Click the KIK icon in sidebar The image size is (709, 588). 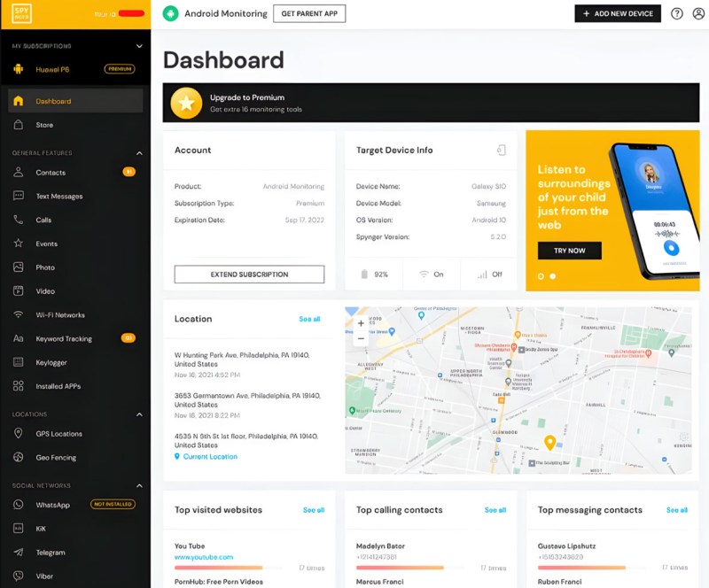pyautogui.click(x=18, y=529)
